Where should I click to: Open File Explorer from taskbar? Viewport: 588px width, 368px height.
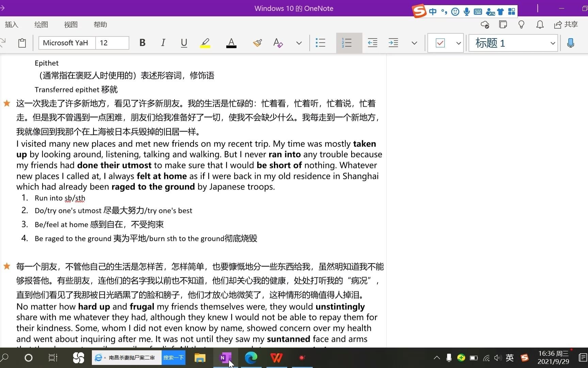(x=200, y=358)
